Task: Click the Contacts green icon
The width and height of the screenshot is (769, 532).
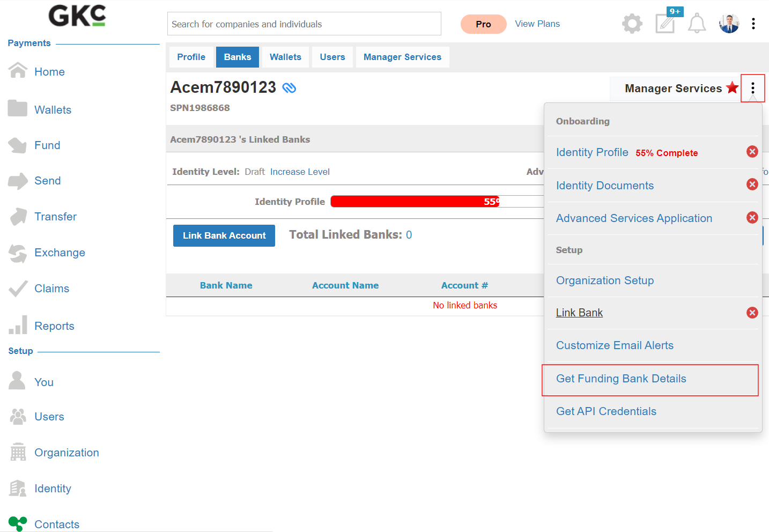Action: 18,523
